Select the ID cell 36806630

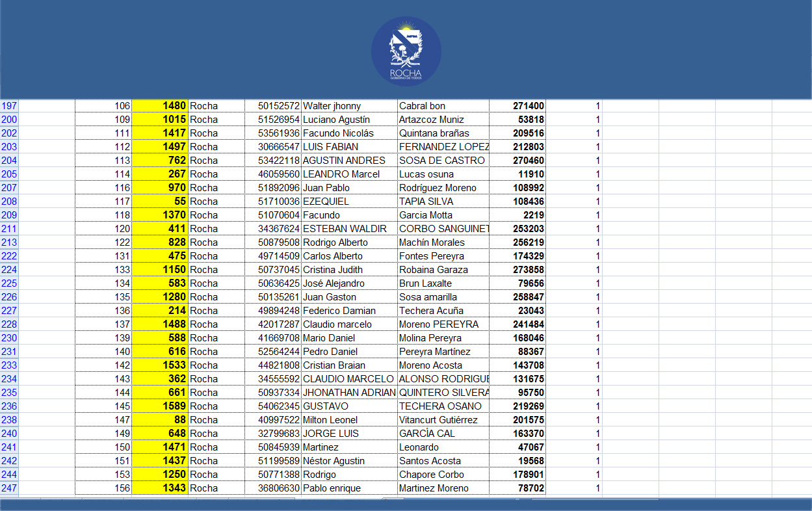pos(273,488)
